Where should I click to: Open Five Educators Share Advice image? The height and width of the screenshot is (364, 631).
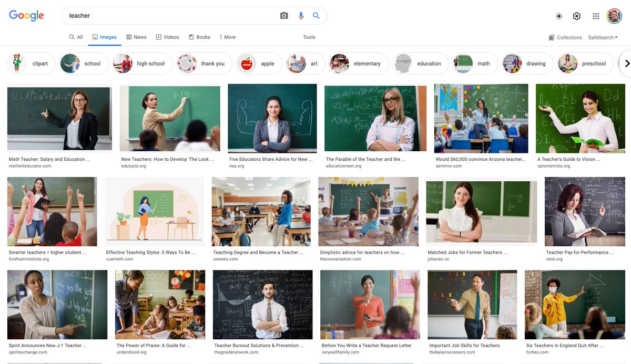[x=272, y=118]
